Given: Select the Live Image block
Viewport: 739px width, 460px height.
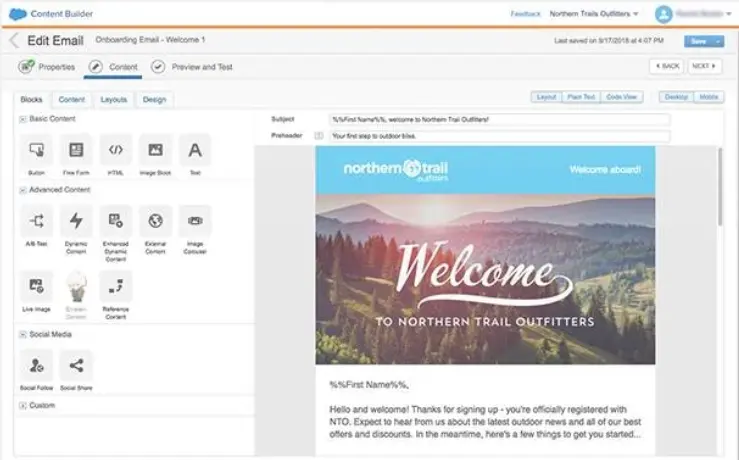Looking at the screenshot, I should click(x=36, y=287).
